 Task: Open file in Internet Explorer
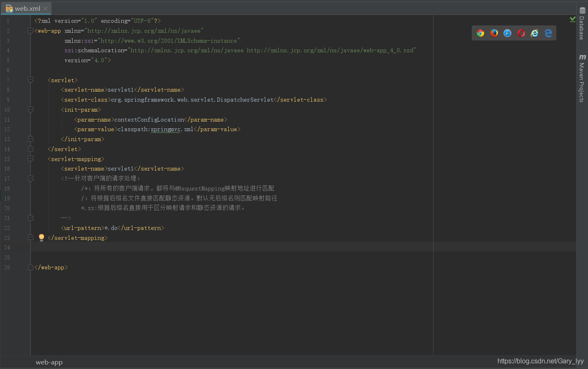534,33
